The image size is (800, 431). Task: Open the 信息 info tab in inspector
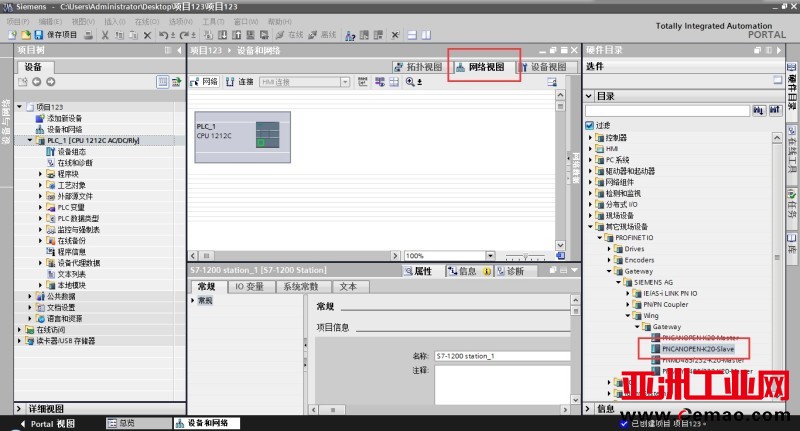click(469, 271)
